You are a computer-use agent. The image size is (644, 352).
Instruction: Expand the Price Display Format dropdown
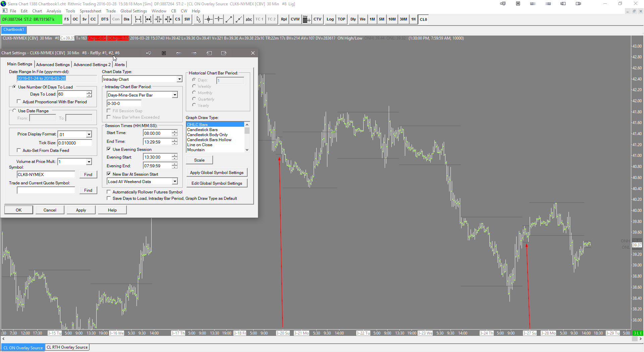click(89, 134)
